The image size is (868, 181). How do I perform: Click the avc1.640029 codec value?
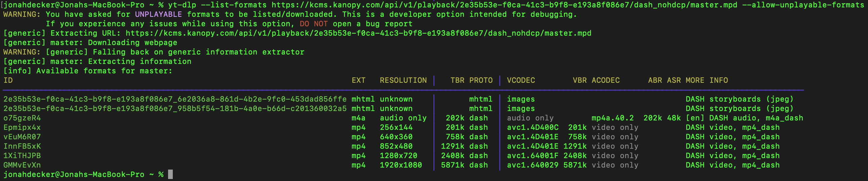(x=532, y=165)
